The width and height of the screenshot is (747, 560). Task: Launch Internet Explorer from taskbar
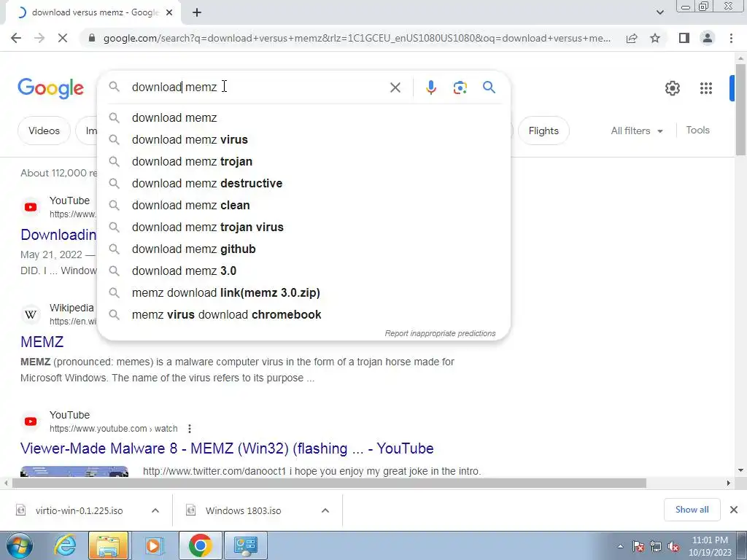click(x=64, y=545)
